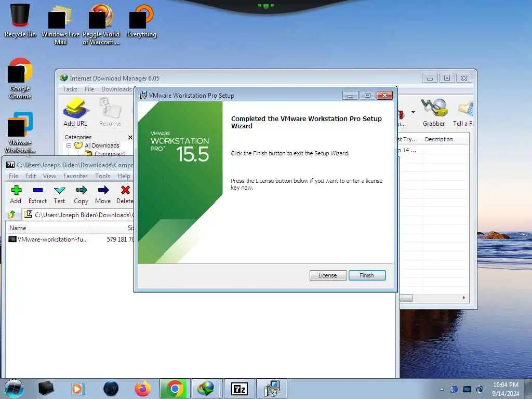The height and width of the screenshot is (399, 532).
Task: Close the Categories panel in IDM
Action: [x=130, y=137]
